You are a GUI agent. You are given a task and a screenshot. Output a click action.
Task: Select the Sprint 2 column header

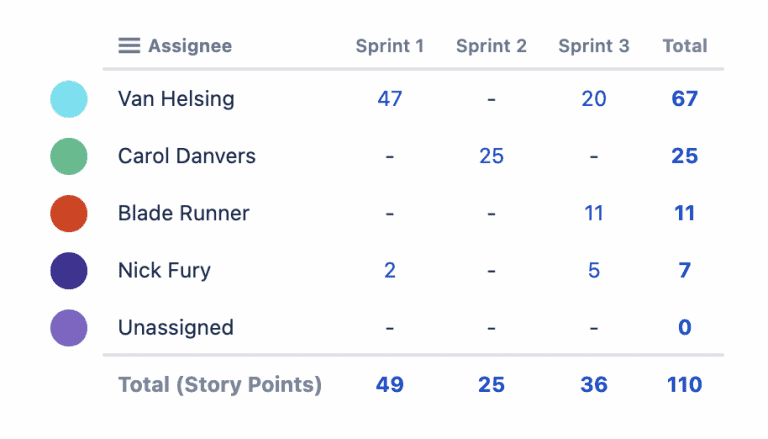pos(491,46)
